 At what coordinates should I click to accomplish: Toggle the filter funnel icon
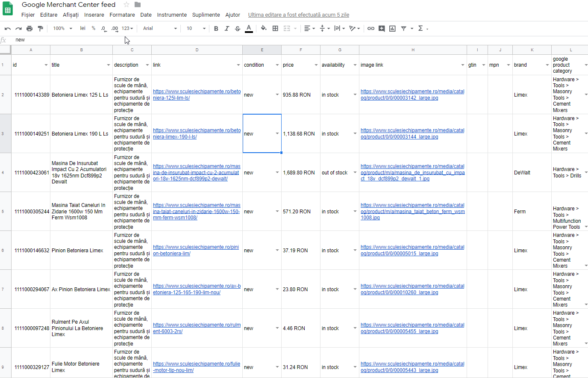tap(403, 29)
